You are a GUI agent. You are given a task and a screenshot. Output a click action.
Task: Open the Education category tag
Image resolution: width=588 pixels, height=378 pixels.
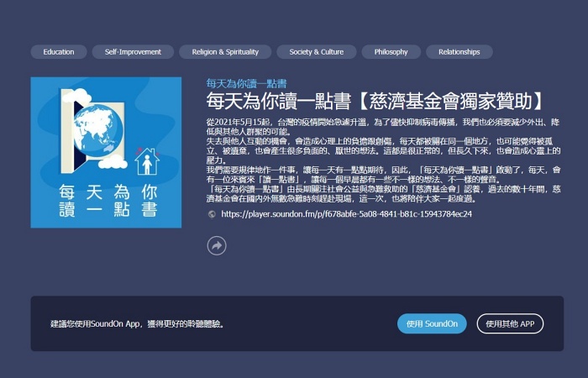click(59, 52)
